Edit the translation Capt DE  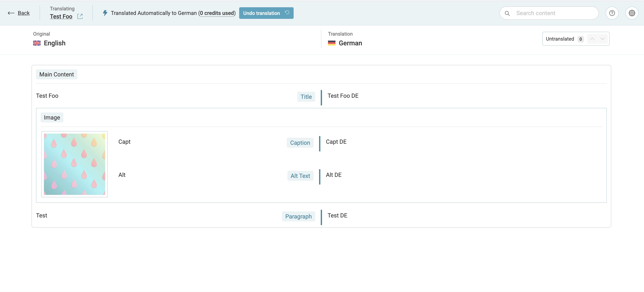[x=336, y=142]
